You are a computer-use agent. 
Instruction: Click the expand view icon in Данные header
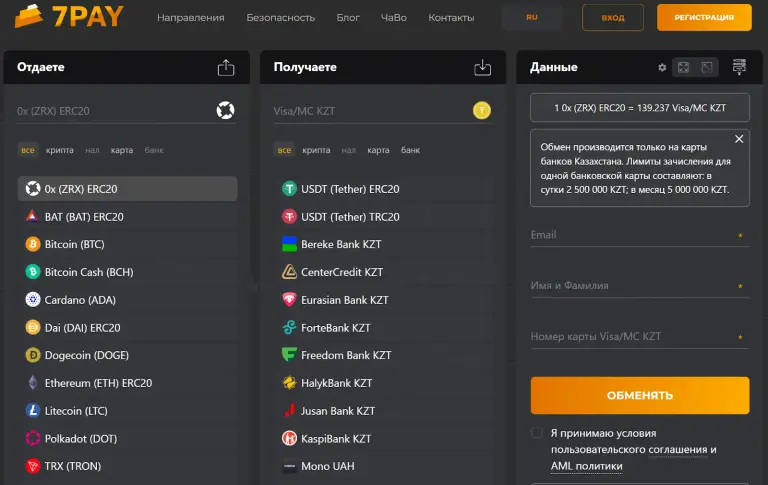click(683, 68)
